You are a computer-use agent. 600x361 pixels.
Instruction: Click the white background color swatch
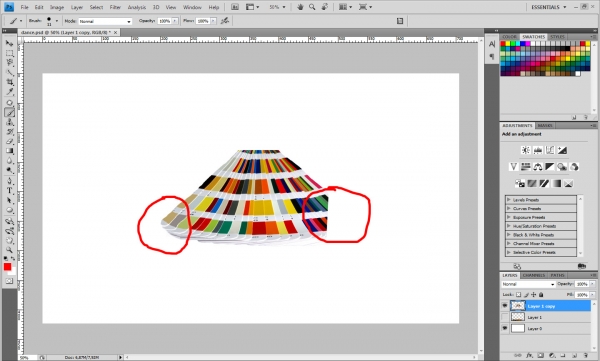click(x=13, y=271)
